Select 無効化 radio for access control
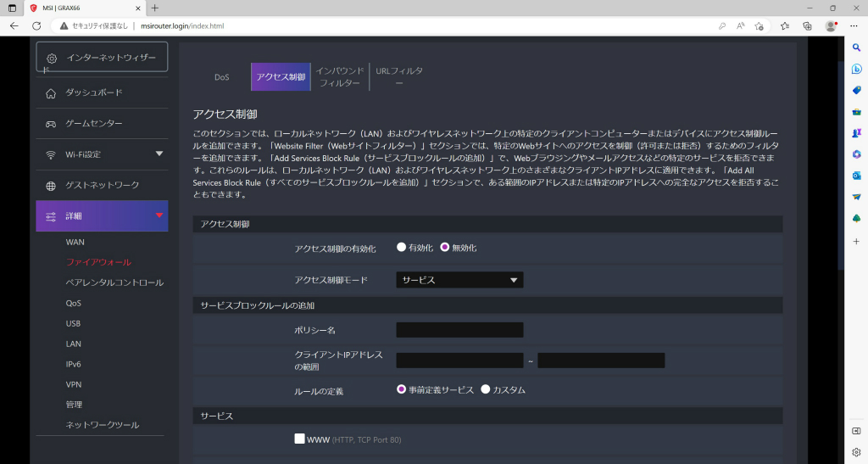The width and height of the screenshot is (868, 464). tap(444, 248)
